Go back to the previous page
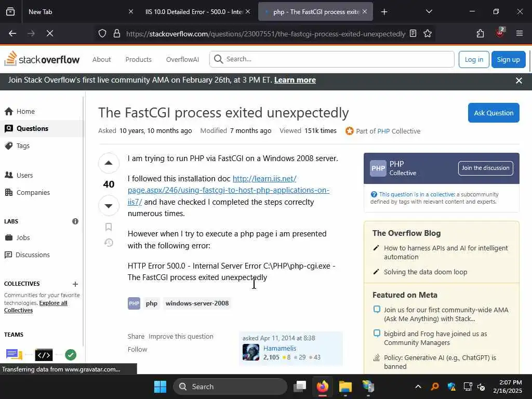The width and height of the screenshot is (532, 399). [x=12, y=33]
